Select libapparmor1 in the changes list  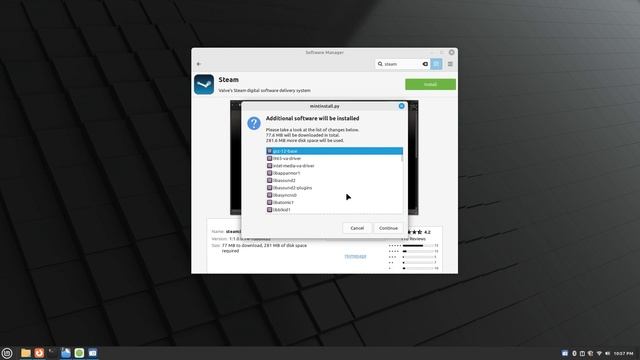(x=334, y=173)
